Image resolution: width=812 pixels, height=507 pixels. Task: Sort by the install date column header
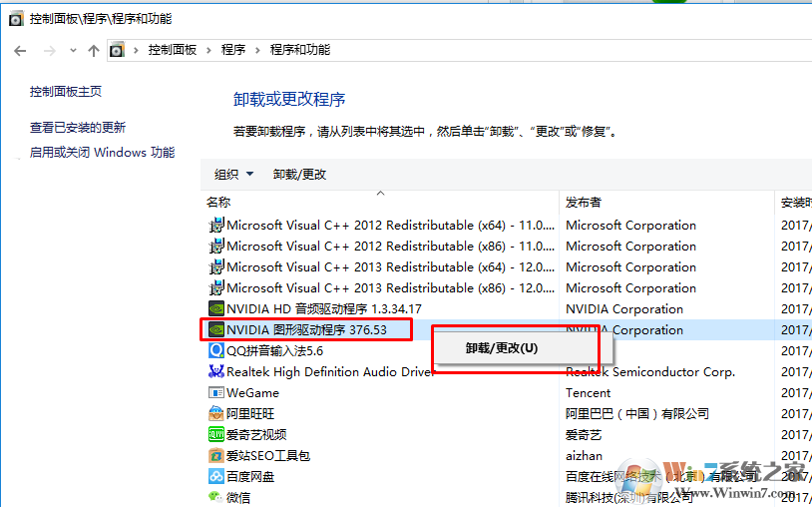[x=796, y=203]
